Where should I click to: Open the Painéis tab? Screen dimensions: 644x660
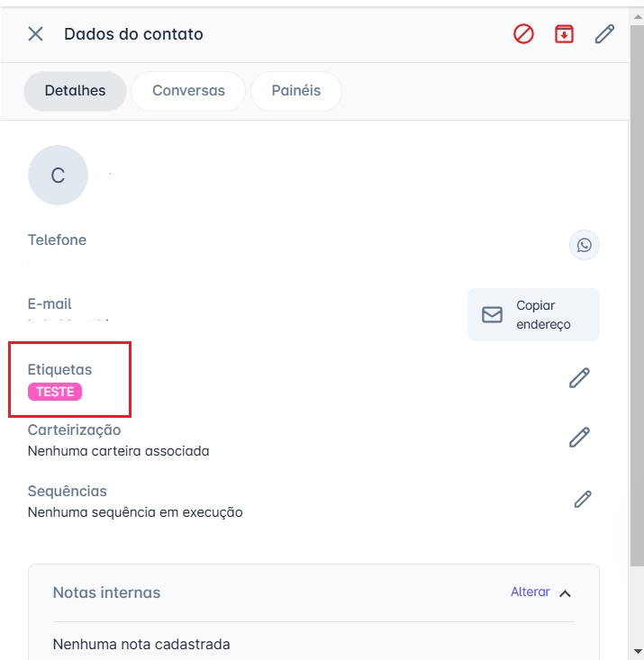(295, 91)
